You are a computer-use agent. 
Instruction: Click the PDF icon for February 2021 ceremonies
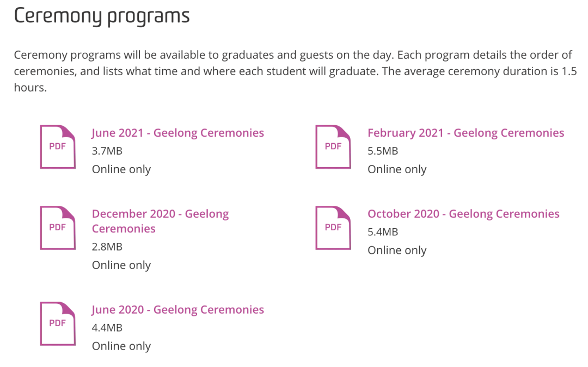coord(333,147)
